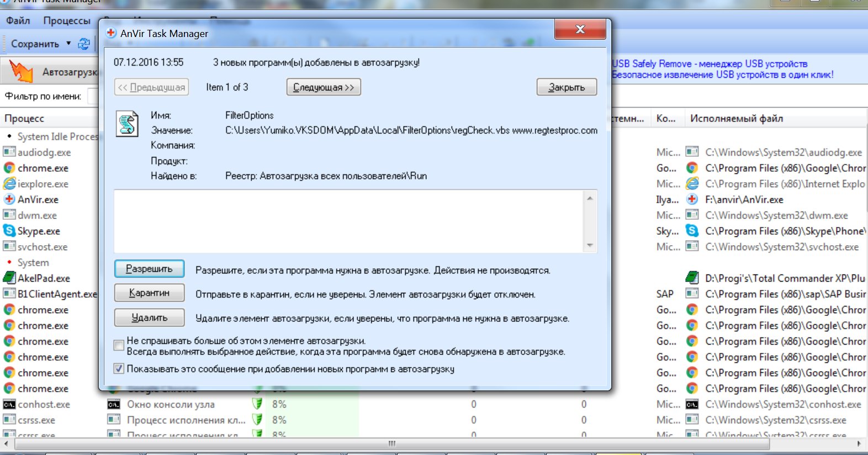
Task: Click the Ilya... company cell for AnVir.exe
Action: [x=668, y=200]
